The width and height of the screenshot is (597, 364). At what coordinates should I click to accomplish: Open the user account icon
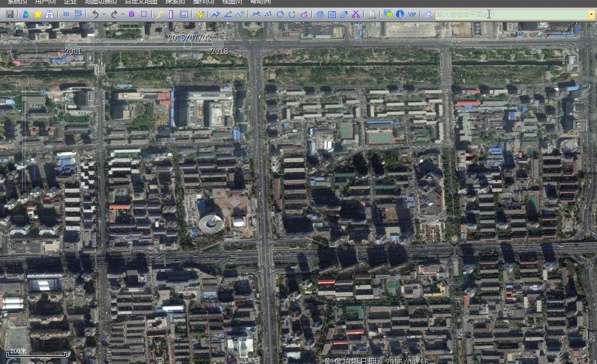tap(26, 15)
